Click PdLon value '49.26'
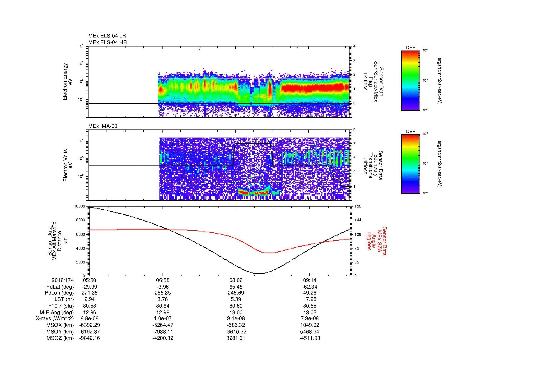 (310, 293)
